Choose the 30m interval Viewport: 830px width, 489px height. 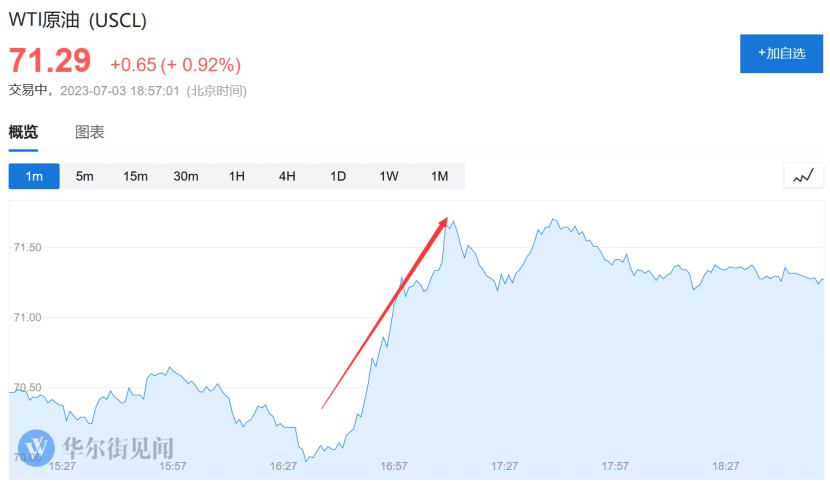click(186, 176)
